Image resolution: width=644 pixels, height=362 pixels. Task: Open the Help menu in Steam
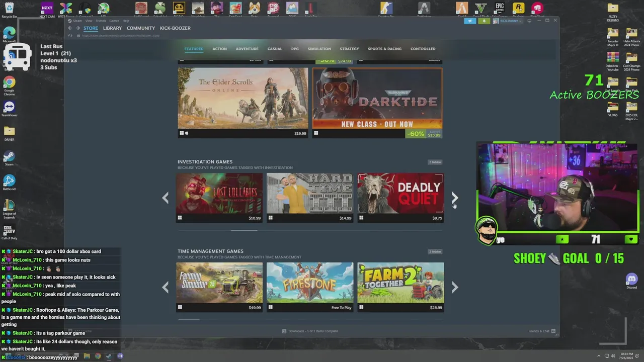click(126, 21)
